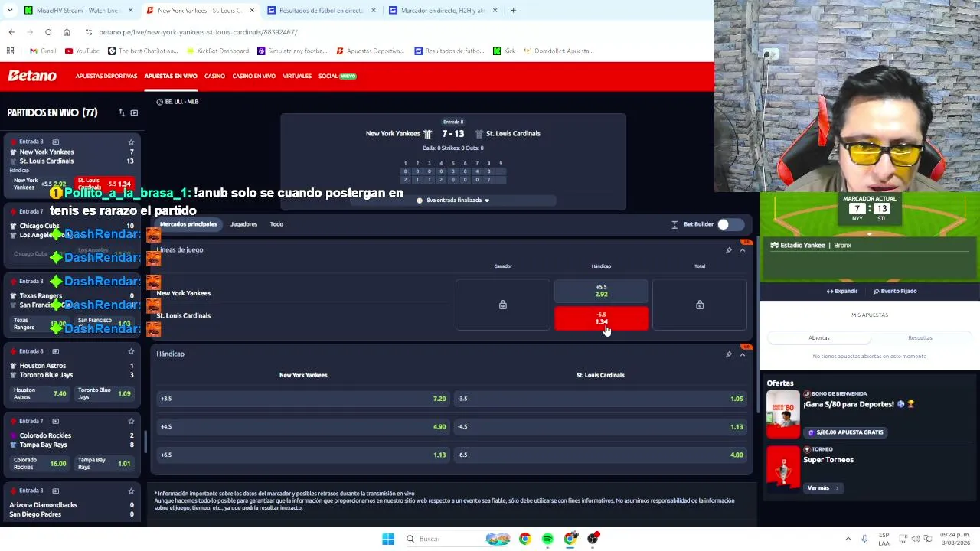Click the Betano logo
Screen dimensions: 980x551
coord(32,76)
